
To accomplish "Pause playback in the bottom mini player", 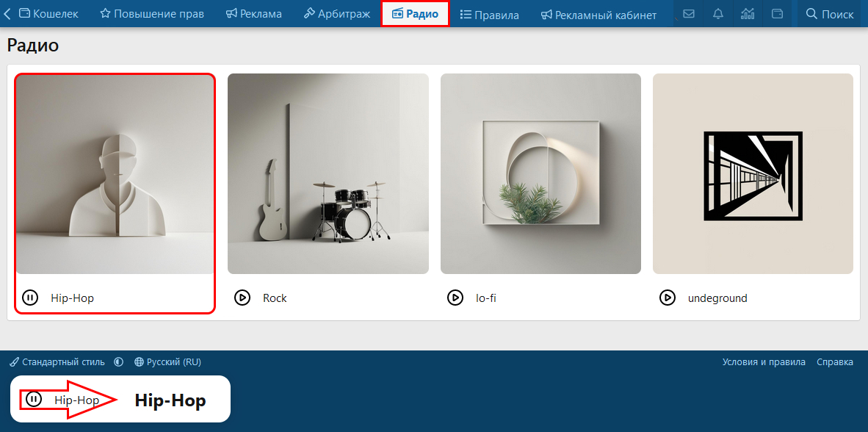I will (34, 399).
